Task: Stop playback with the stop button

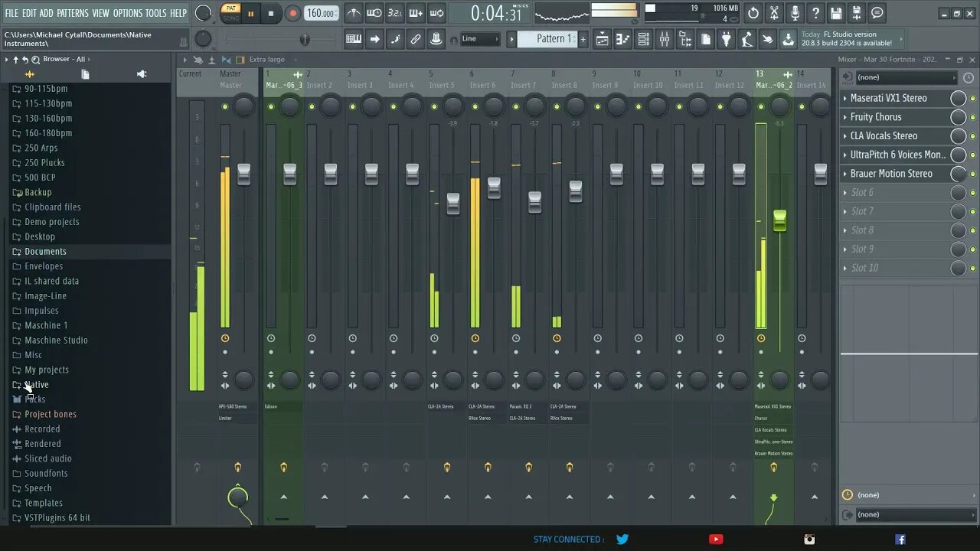Action: [271, 13]
